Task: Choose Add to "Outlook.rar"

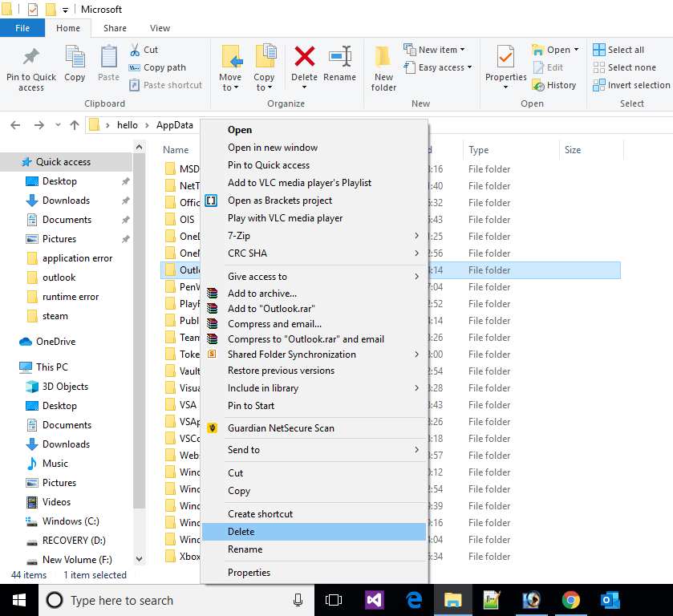Action: point(314,308)
